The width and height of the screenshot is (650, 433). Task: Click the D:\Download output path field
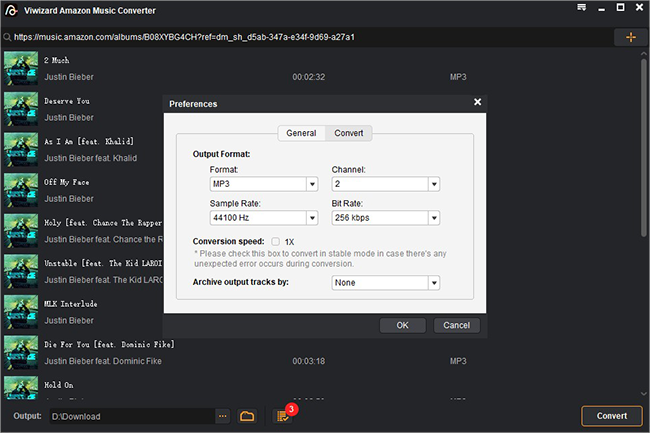(x=132, y=416)
